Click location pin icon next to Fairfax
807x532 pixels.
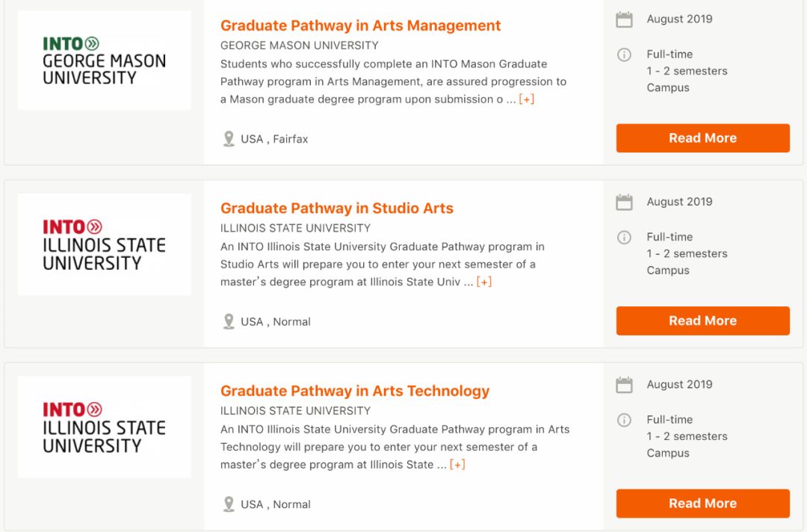pos(229,139)
